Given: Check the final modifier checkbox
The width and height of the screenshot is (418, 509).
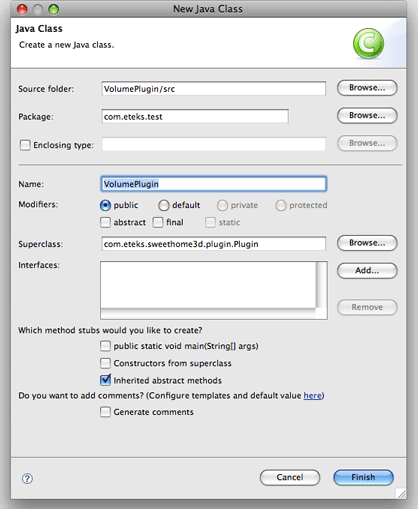Looking at the screenshot, I should pos(158,222).
